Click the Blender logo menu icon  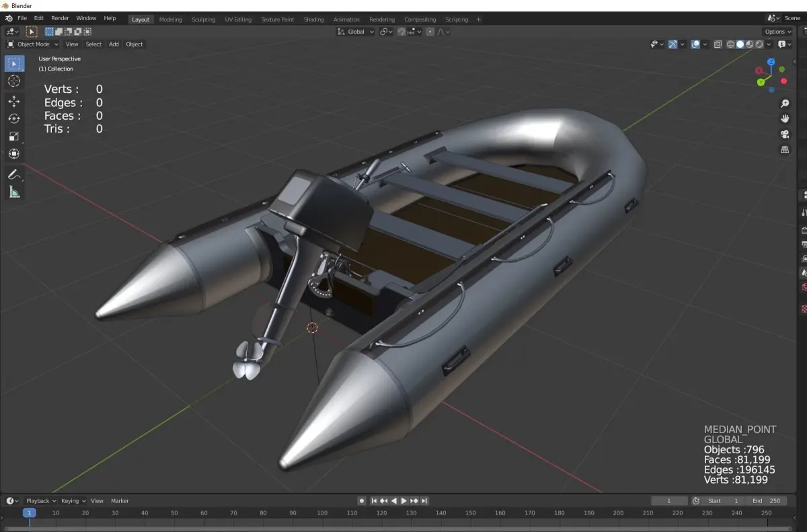tap(8, 18)
